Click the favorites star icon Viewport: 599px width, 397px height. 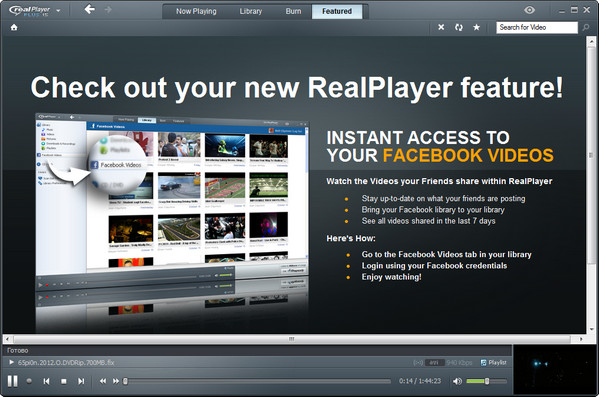coord(476,27)
